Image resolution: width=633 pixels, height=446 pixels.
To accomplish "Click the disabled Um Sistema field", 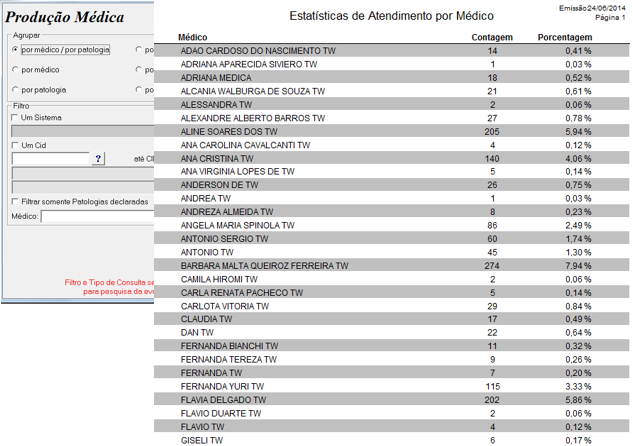I will coord(82,131).
